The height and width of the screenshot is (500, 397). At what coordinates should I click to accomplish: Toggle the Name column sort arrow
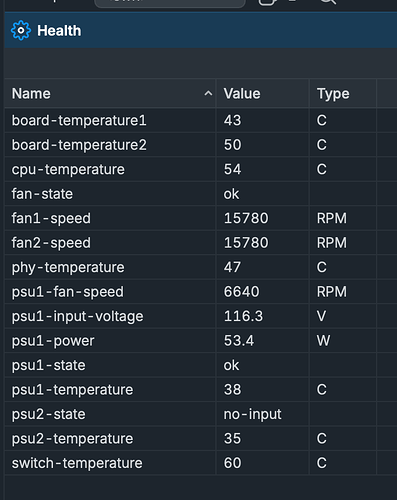pyautogui.click(x=208, y=94)
